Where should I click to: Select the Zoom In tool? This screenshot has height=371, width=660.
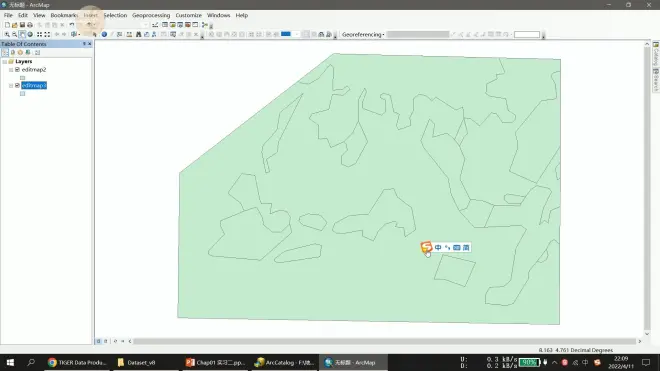[7, 35]
